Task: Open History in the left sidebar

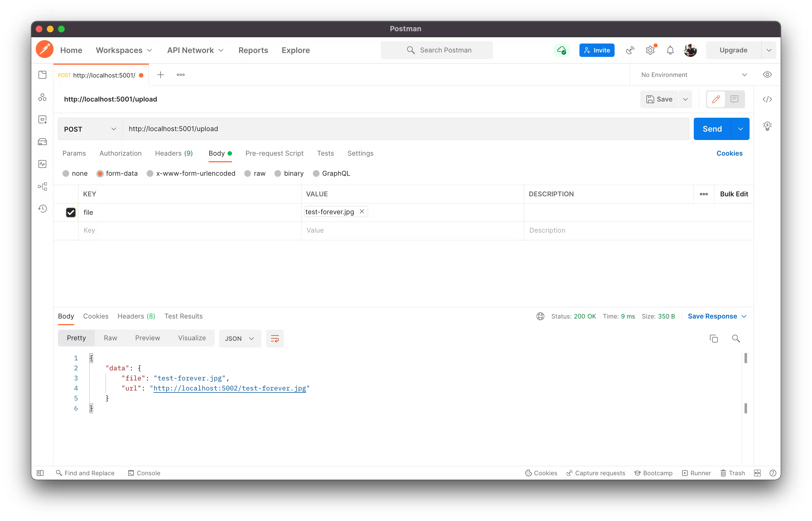Action: coord(42,209)
